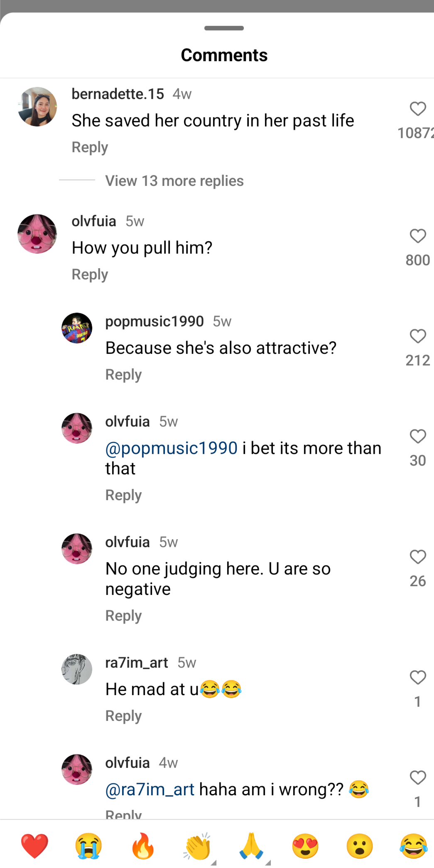Like ra7im_art's "He mad at u" comment

418,678
